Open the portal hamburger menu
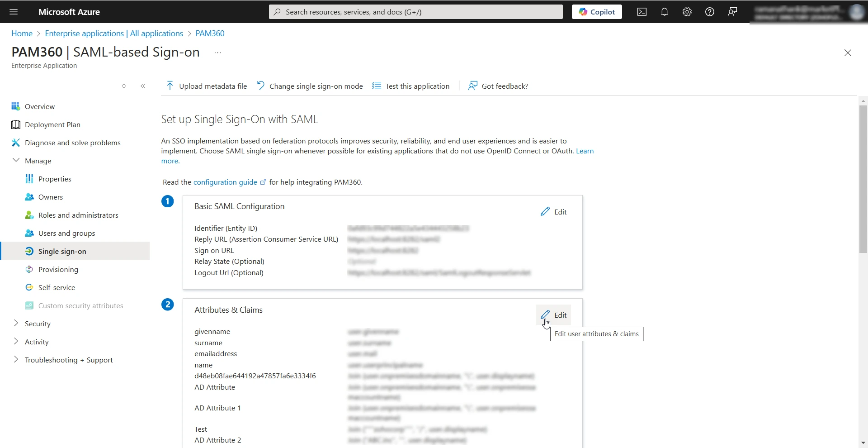The height and width of the screenshot is (448, 868). coord(14,12)
